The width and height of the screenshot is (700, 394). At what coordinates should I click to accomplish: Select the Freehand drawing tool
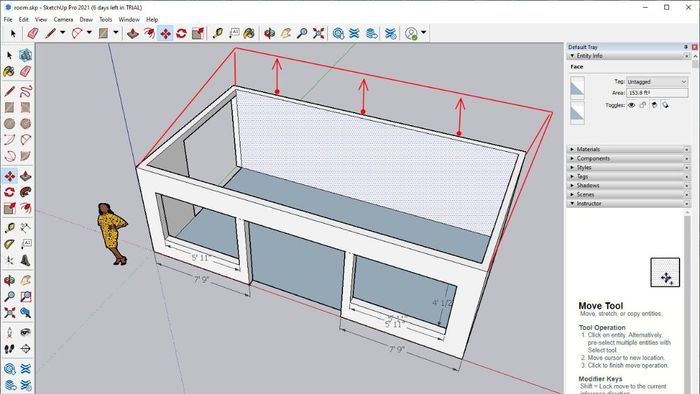coord(25,91)
